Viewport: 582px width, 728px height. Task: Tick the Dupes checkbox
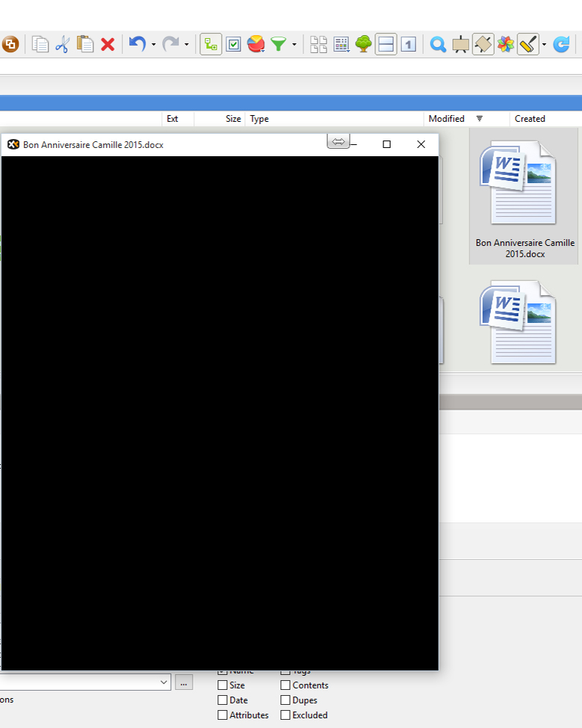point(285,700)
